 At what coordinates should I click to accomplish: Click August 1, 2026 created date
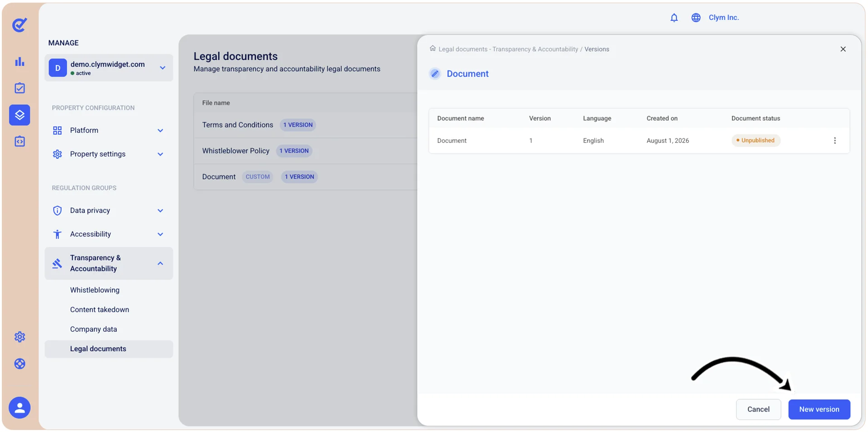click(667, 141)
